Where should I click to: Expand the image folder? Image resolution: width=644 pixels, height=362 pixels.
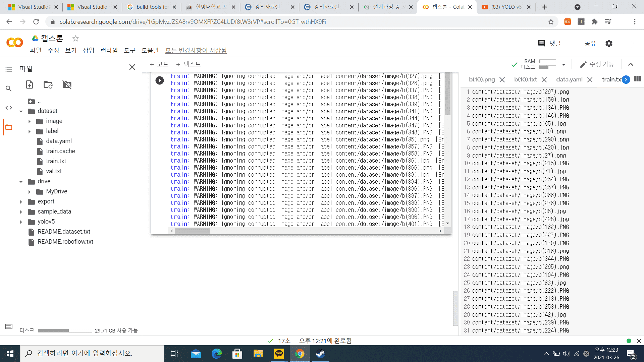(30, 121)
